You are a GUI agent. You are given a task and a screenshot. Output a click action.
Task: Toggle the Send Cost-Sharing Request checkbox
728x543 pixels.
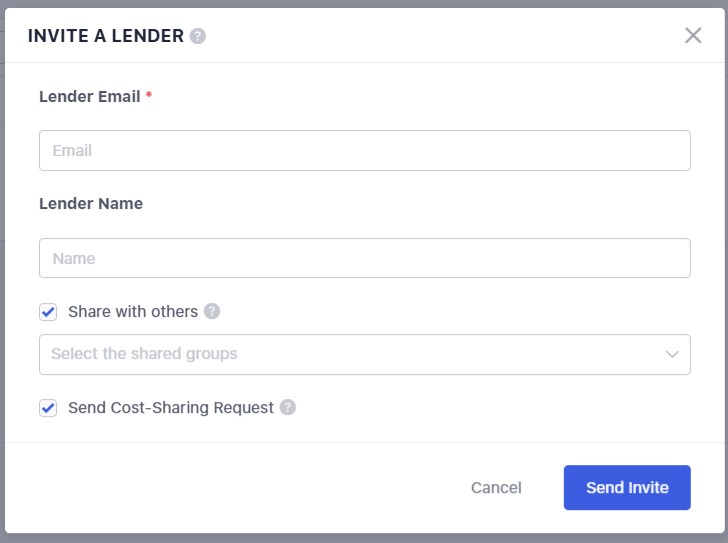[x=48, y=408]
